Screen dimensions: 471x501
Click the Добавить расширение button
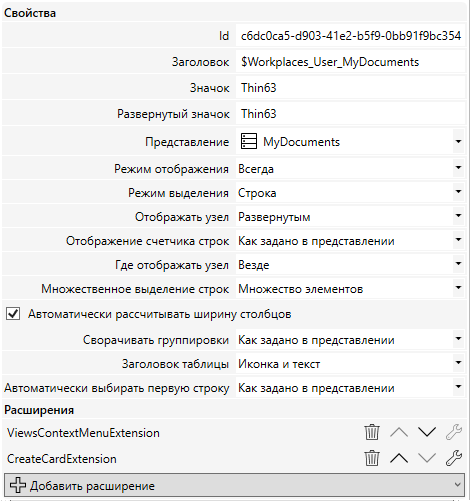tap(234, 485)
